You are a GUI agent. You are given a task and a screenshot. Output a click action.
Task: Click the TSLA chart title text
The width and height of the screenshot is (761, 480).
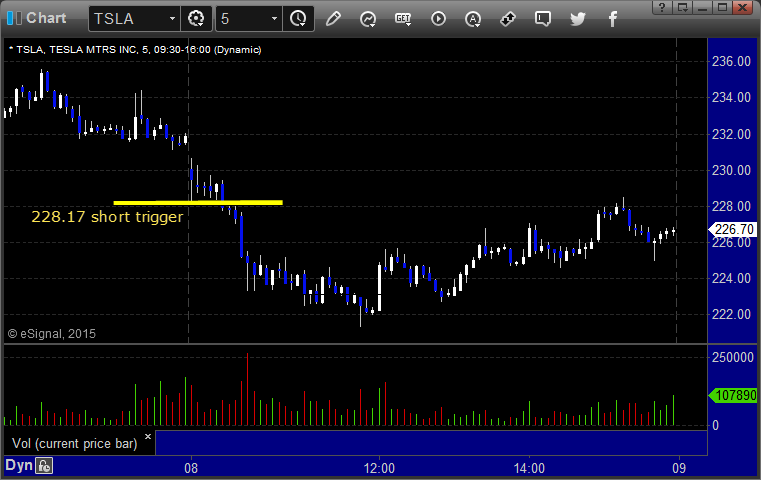coord(135,50)
